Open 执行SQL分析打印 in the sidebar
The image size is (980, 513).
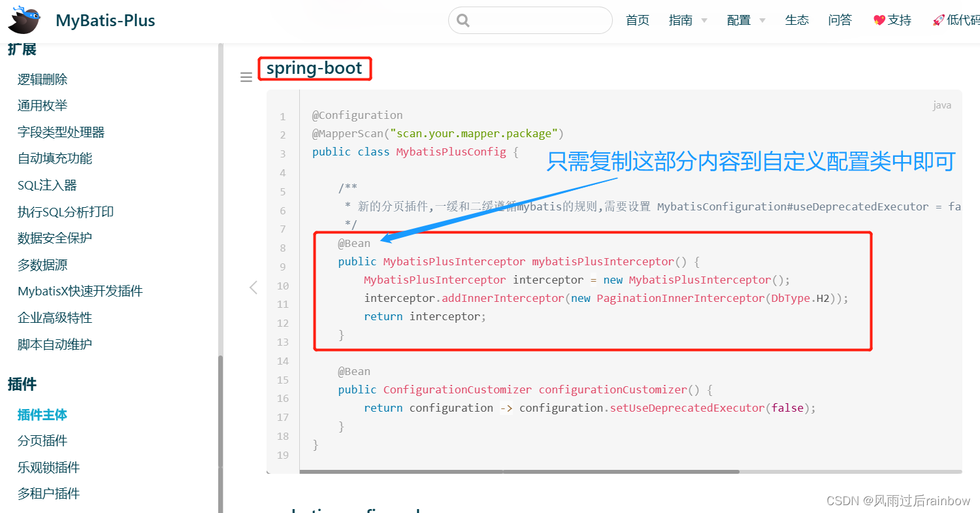click(66, 212)
